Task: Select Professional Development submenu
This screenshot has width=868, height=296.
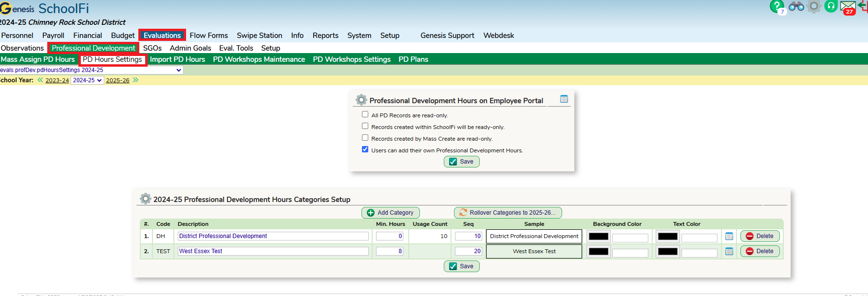Action: coord(94,48)
